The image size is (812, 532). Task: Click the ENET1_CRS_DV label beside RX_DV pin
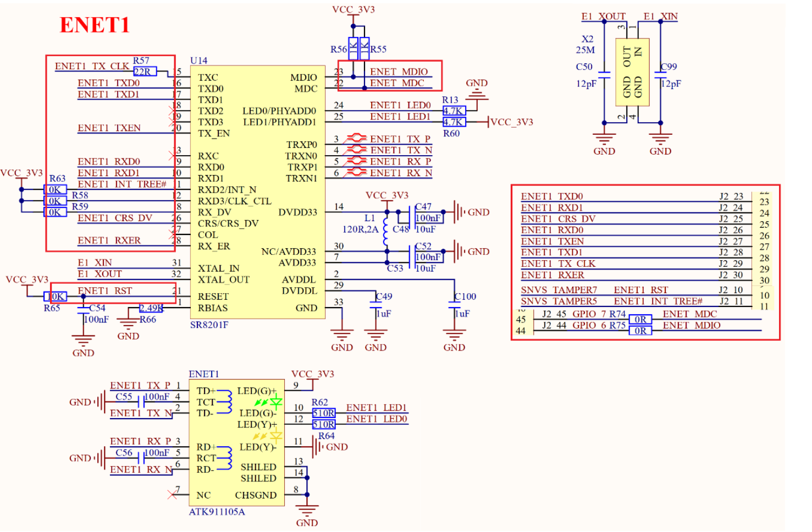[x=114, y=218]
